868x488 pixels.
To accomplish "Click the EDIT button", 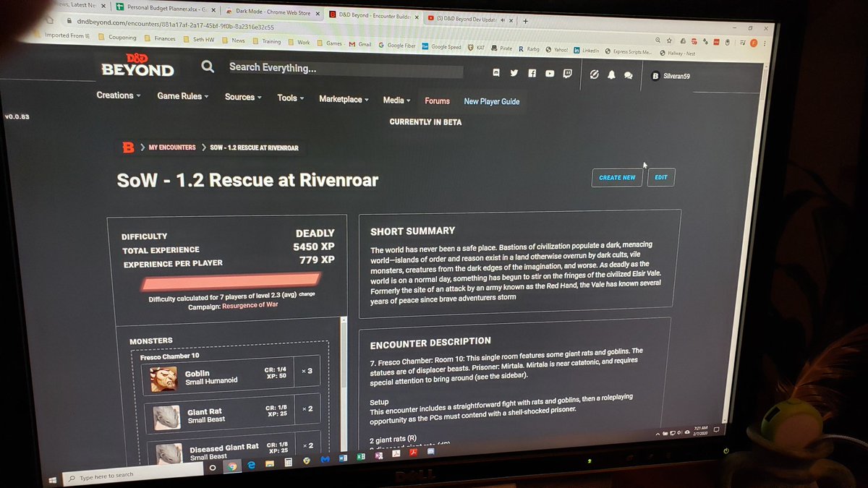I will point(661,178).
